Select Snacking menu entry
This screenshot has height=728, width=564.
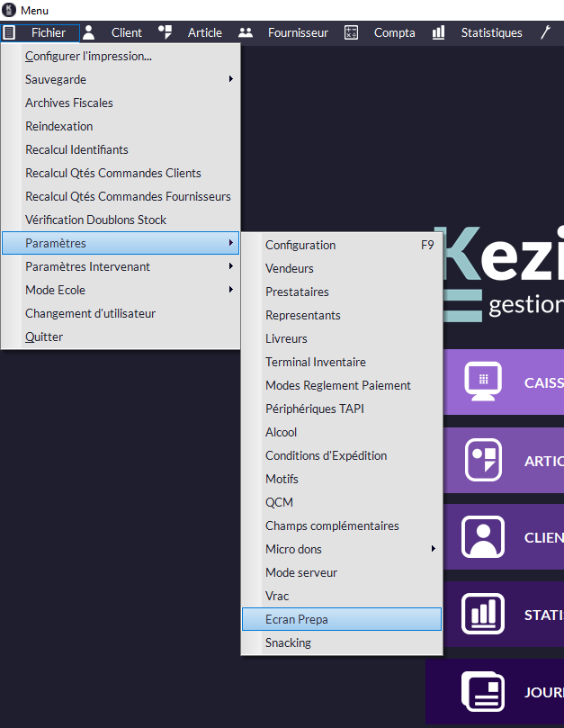[x=288, y=643]
